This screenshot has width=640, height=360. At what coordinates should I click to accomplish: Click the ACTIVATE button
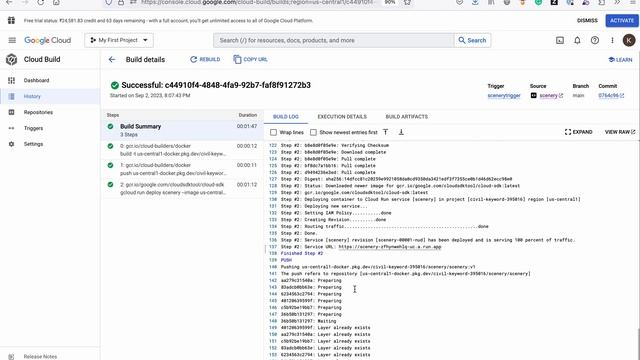tap(622, 20)
